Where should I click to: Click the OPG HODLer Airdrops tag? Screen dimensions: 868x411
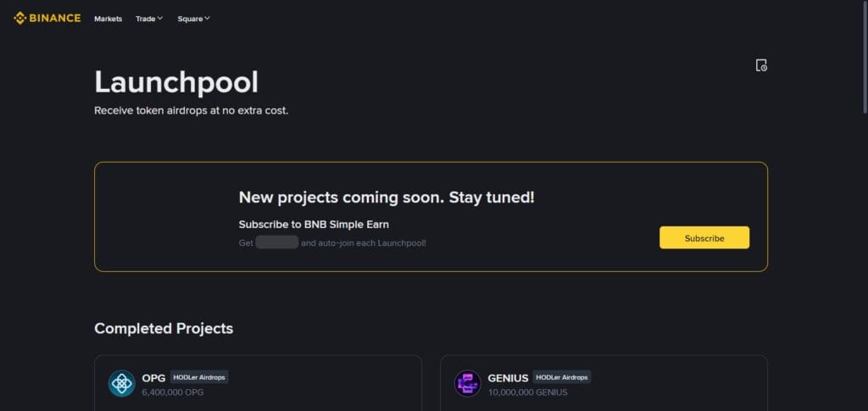click(x=199, y=377)
